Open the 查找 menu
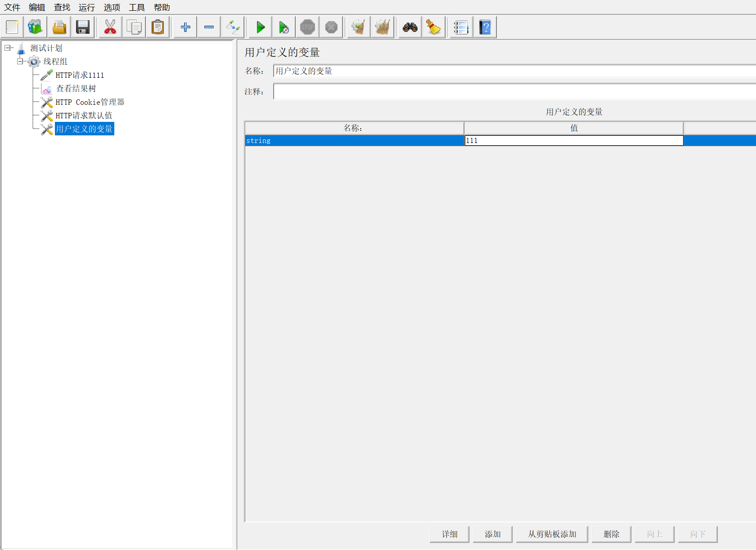Image resolution: width=756 pixels, height=550 pixels. click(x=62, y=7)
